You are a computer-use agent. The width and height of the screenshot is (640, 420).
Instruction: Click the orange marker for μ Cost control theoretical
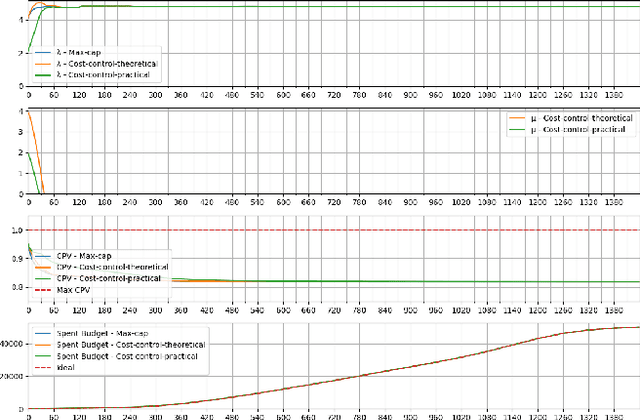tap(517, 119)
